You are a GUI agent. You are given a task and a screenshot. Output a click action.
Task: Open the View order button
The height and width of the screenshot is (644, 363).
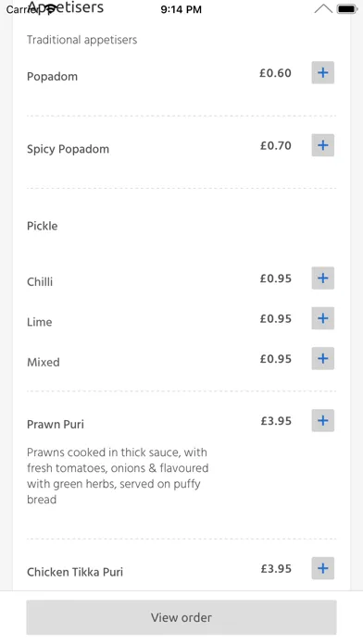[181, 617]
